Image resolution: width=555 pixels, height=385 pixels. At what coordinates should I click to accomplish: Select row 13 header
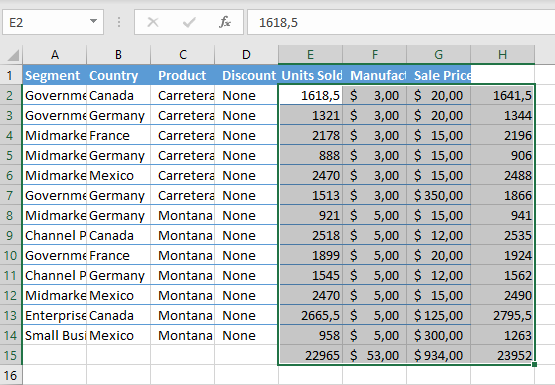click(11, 315)
